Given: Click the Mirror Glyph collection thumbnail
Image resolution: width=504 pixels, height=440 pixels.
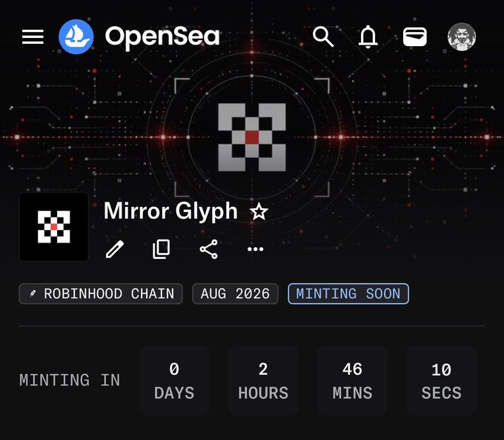Looking at the screenshot, I should coord(54,226).
